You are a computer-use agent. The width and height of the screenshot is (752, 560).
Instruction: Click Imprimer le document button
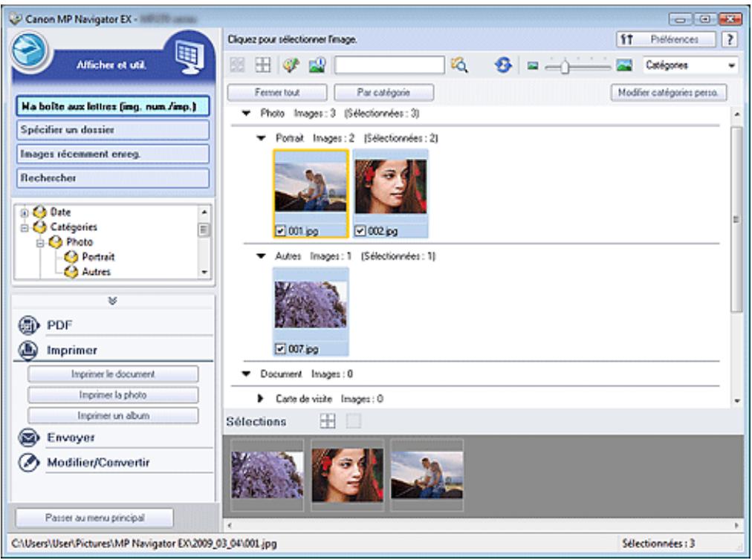click(113, 374)
